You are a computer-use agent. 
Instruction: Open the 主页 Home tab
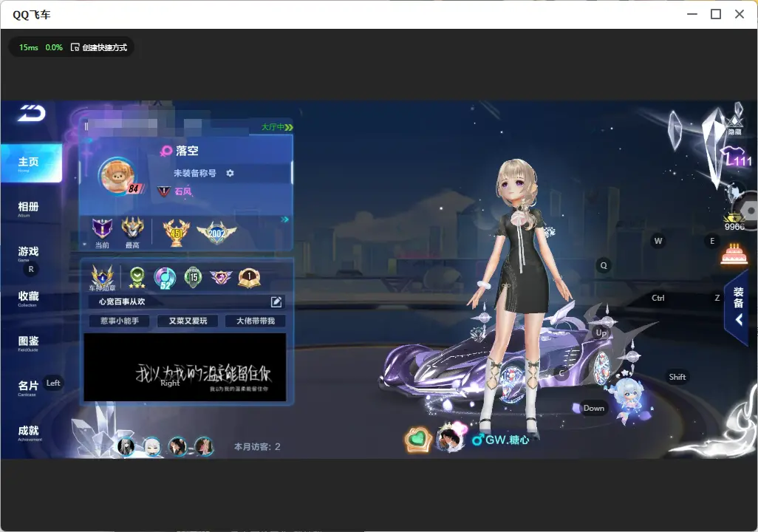31,163
